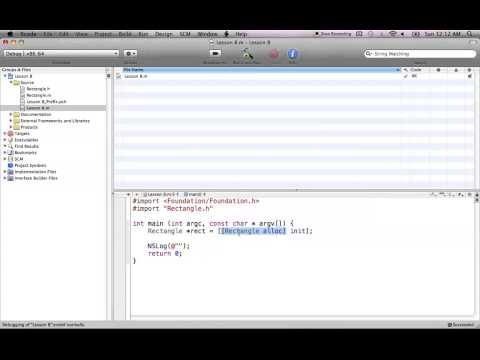Click the Breakpoints toolbar button
The image size is (480, 360).
tap(215, 53)
